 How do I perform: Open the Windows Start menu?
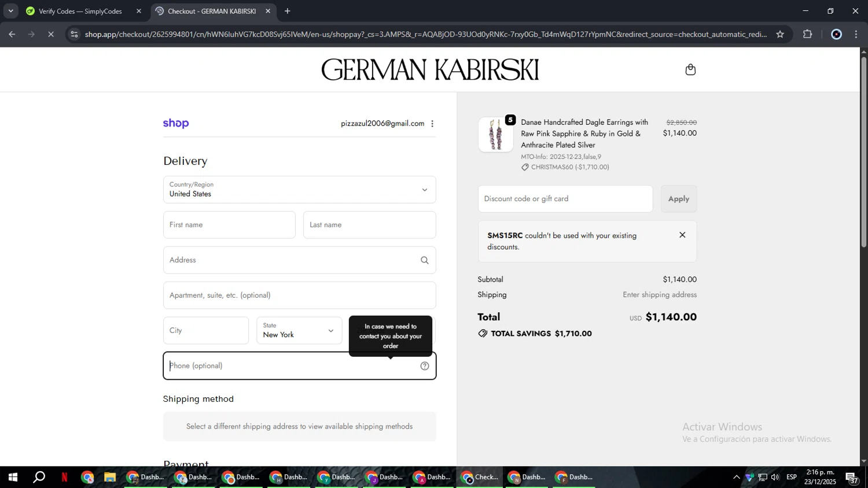[13, 477]
